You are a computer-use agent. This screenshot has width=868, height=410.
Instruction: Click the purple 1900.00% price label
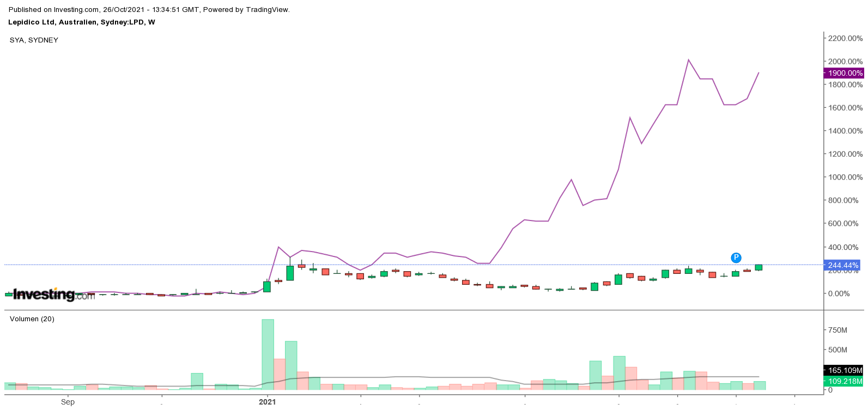(844, 73)
